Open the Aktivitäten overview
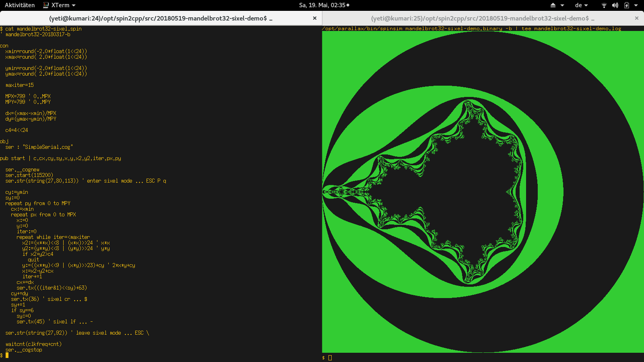644x362 pixels. tap(20, 5)
